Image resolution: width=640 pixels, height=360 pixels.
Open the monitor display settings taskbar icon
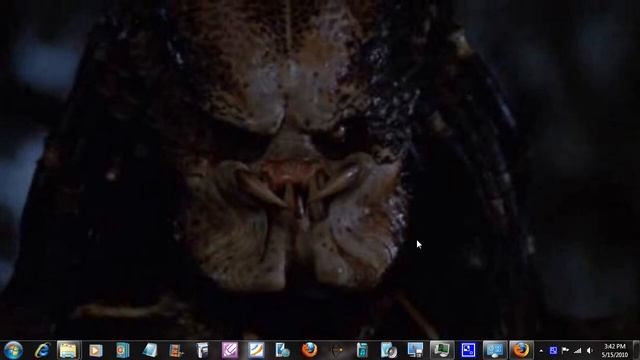[x=416, y=350]
